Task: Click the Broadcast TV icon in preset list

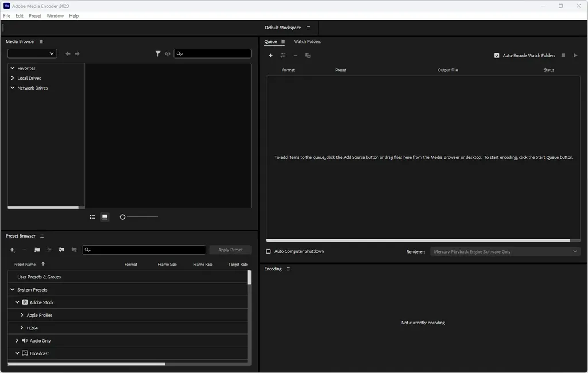Action: point(25,353)
